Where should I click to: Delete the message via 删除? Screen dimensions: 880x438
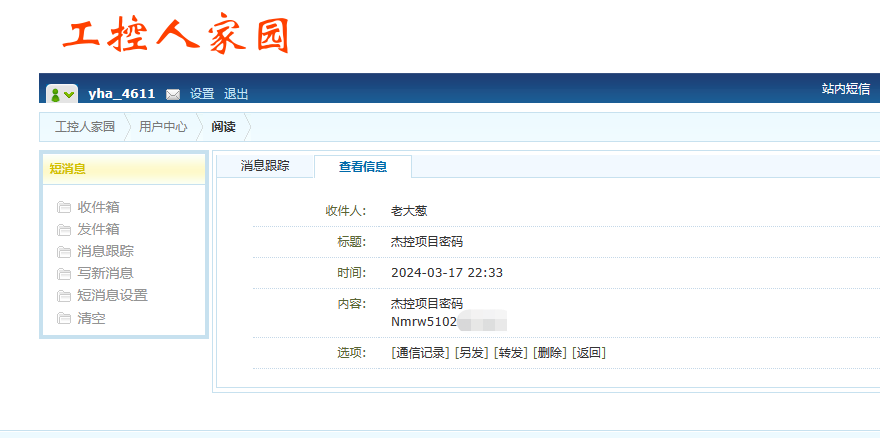(549, 352)
